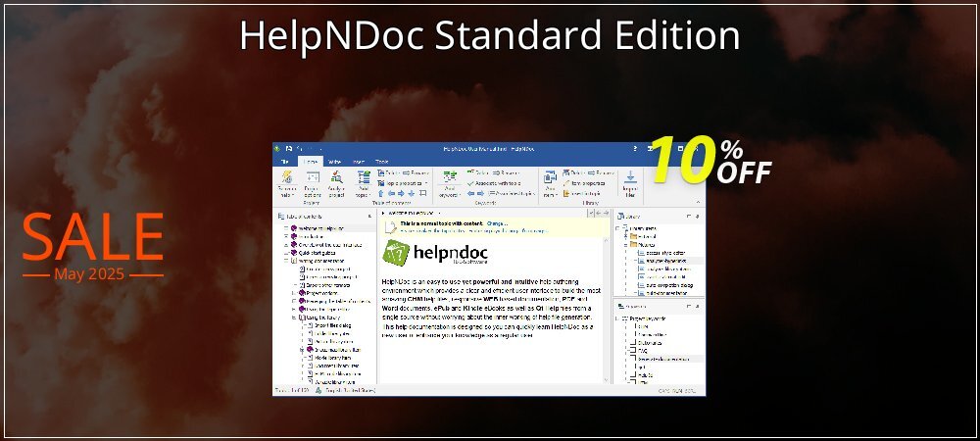This screenshot has width=980, height=441.
Task: Select the Introduction topic in tree
Action: pyautogui.click(x=312, y=237)
